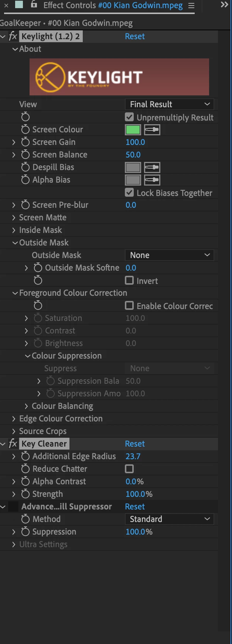Open the View Final Result dropdown
Screen dimensions: 232x644
[170, 104]
